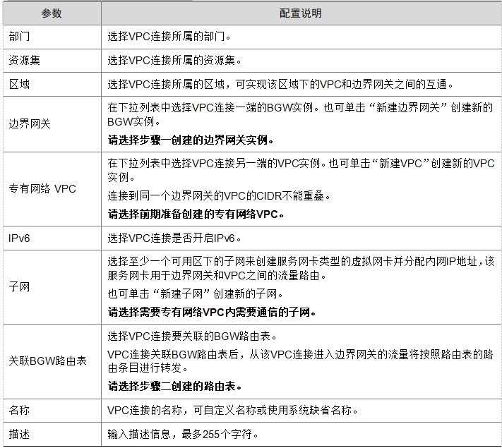Screen dimensions: 502x448
Task: Click text '选择VPC连接所属的资源集。'
Action: (x=174, y=60)
